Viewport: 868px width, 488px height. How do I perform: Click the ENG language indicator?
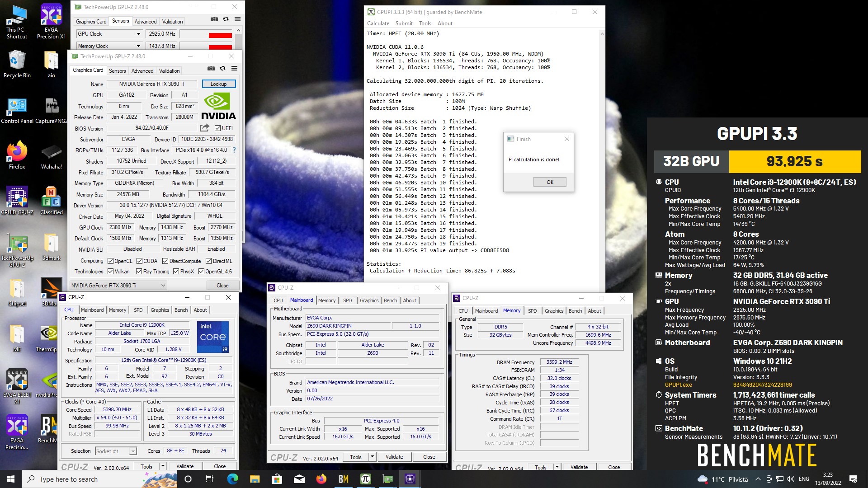pyautogui.click(x=804, y=479)
